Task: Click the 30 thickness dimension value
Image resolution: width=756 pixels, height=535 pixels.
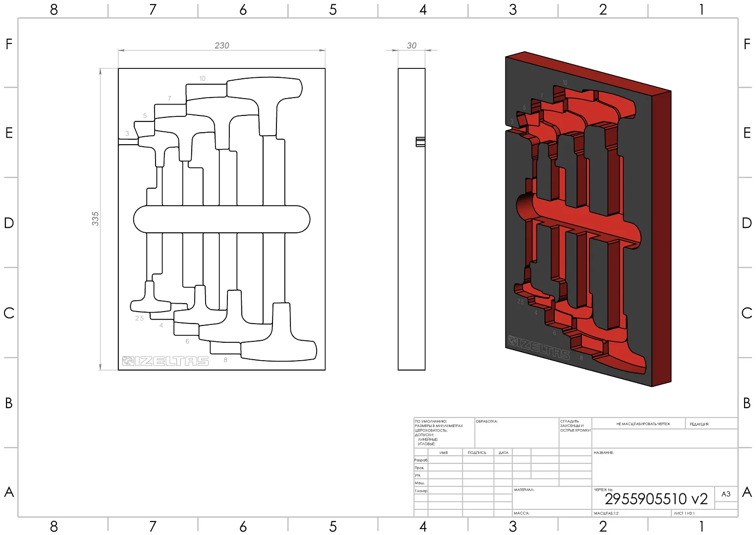Action: pyautogui.click(x=411, y=46)
